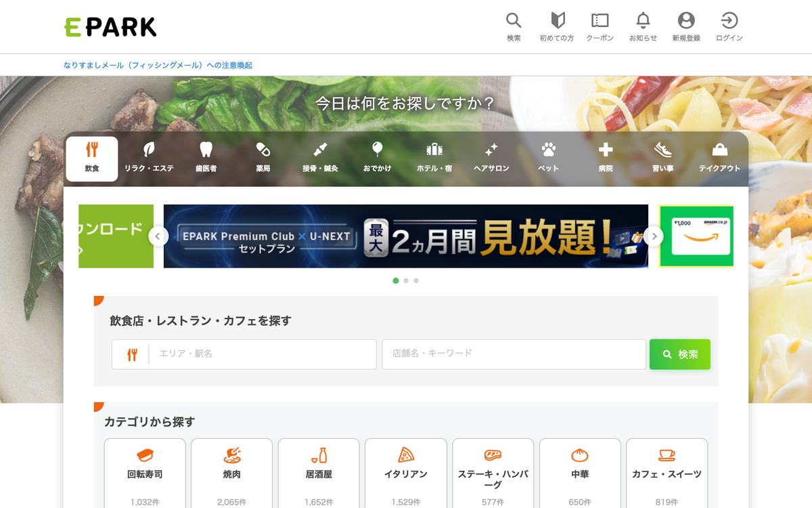This screenshot has width=812, height=508.
Task: Open お知らせ notification bell
Action: point(643,27)
